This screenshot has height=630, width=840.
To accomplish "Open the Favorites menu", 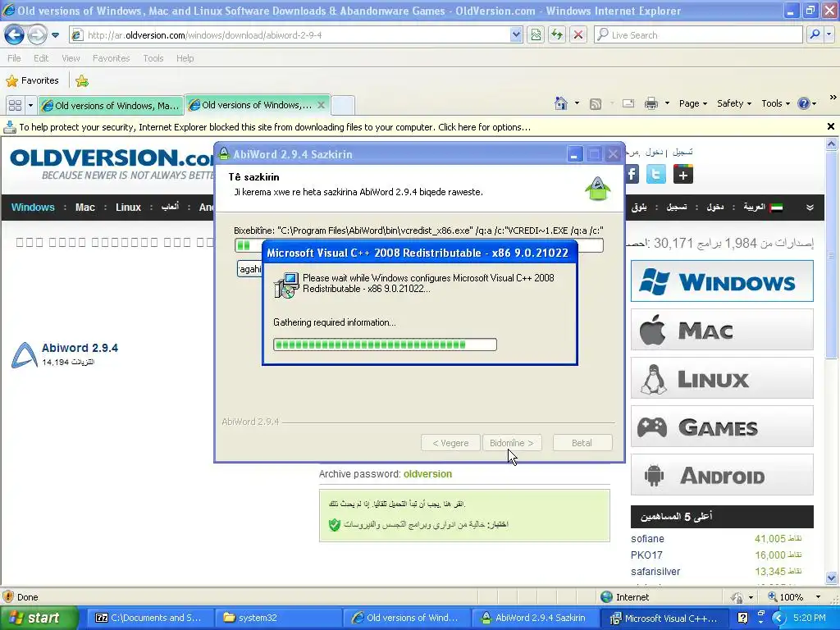I will coord(111,58).
